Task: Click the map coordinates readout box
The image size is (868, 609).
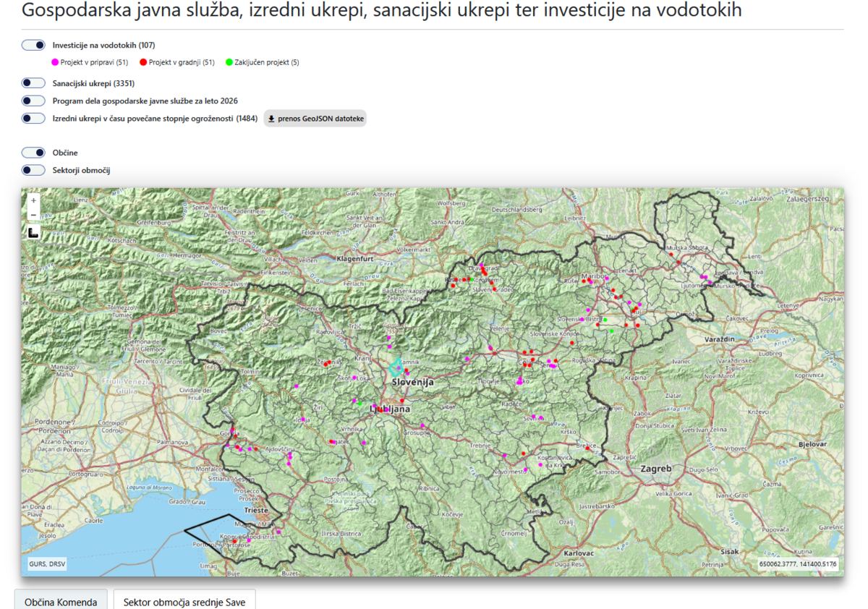Action: [x=798, y=563]
